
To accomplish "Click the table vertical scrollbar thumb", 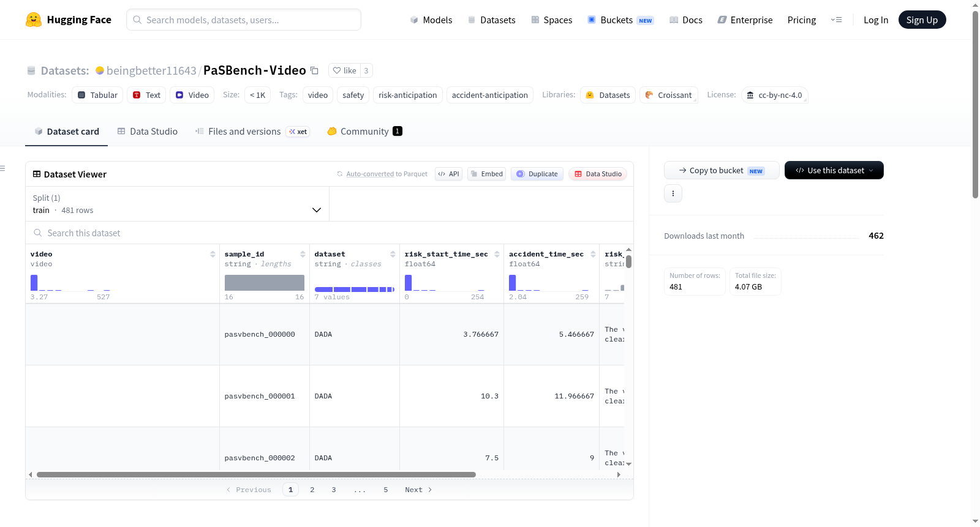I will coord(628,261).
